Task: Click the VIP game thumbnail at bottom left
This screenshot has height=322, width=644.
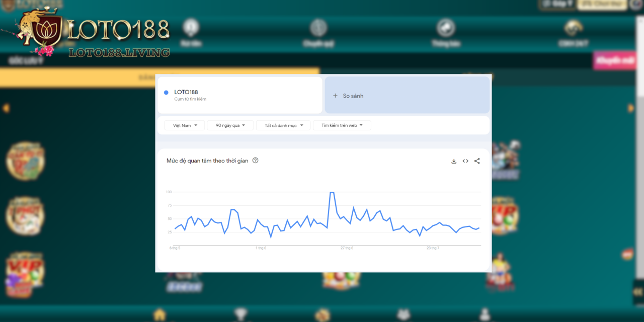Action: click(24, 274)
